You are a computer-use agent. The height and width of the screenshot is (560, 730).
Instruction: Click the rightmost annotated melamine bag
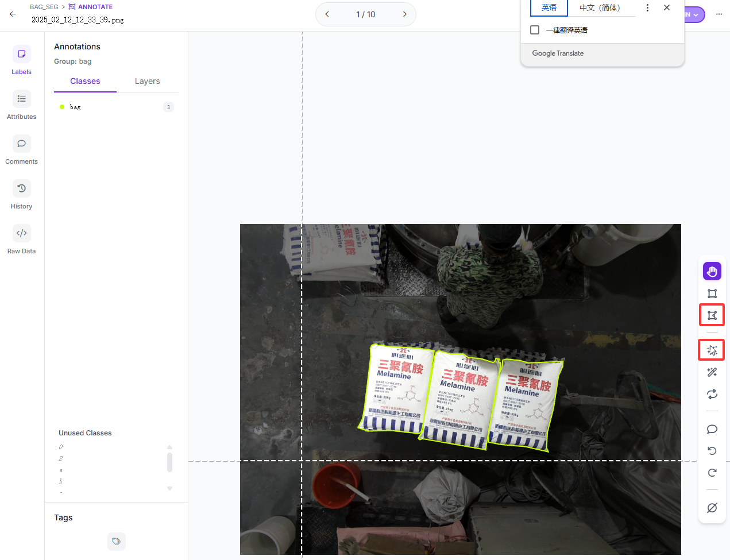click(526, 405)
